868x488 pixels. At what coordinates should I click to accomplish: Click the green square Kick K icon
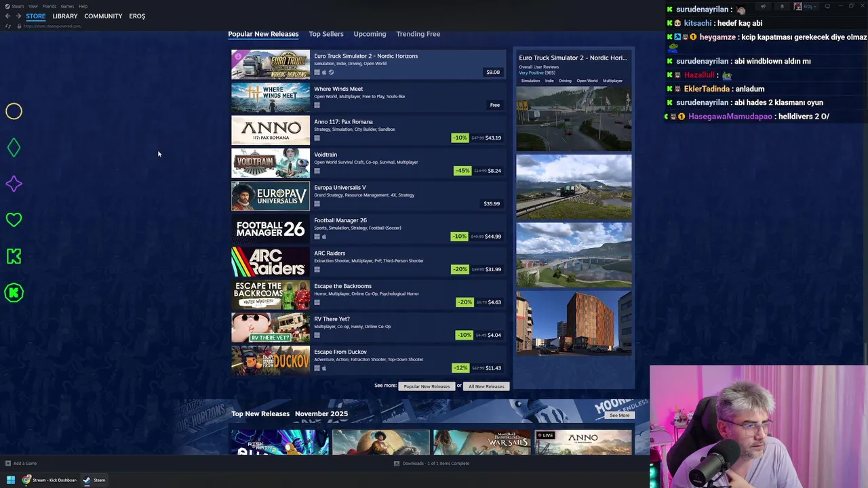click(14, 256)
